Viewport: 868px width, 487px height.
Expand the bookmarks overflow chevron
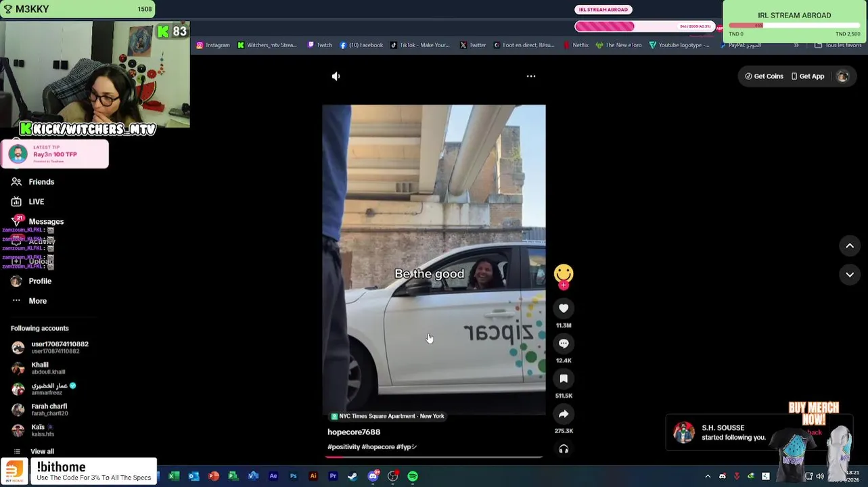pyautogui.click(x=796, y=45)
